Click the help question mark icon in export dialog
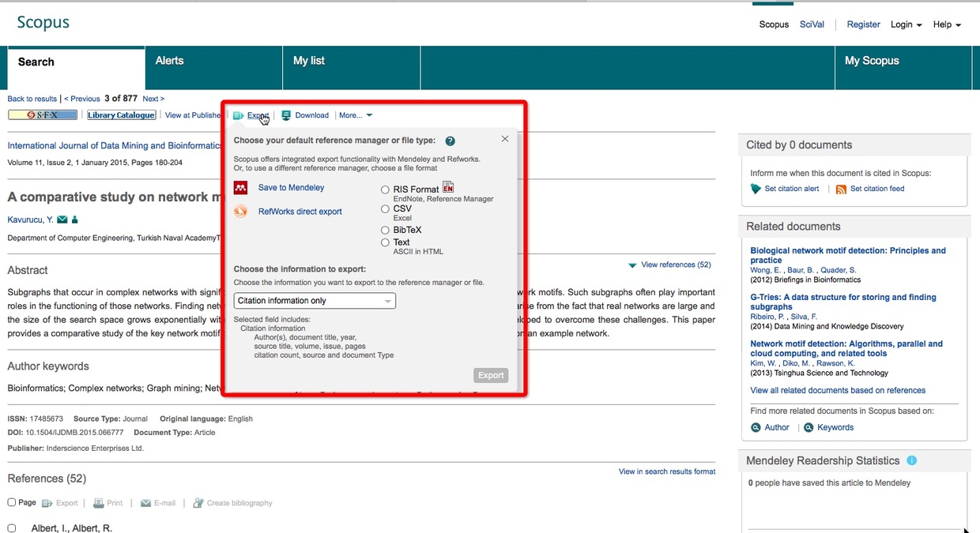The height and width of the screenshot is (533, 980). 450,141
